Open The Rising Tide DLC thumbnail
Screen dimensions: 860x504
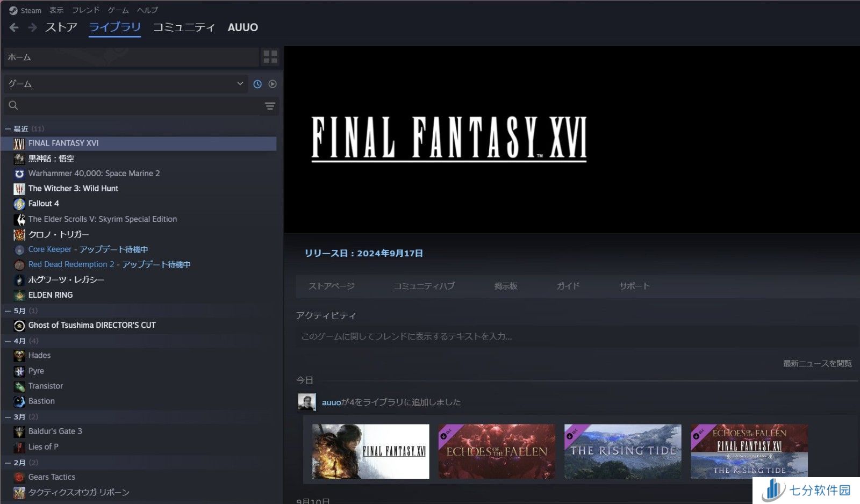click(x=622, y=451)
